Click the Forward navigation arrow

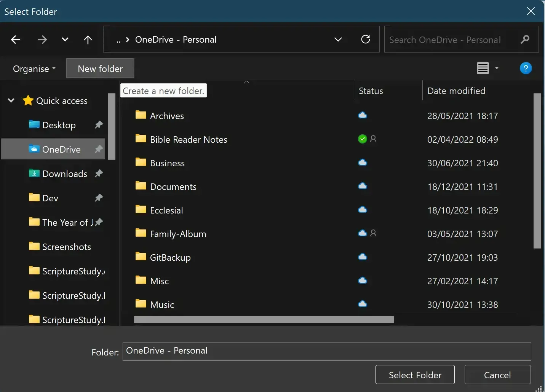[42, 39]
